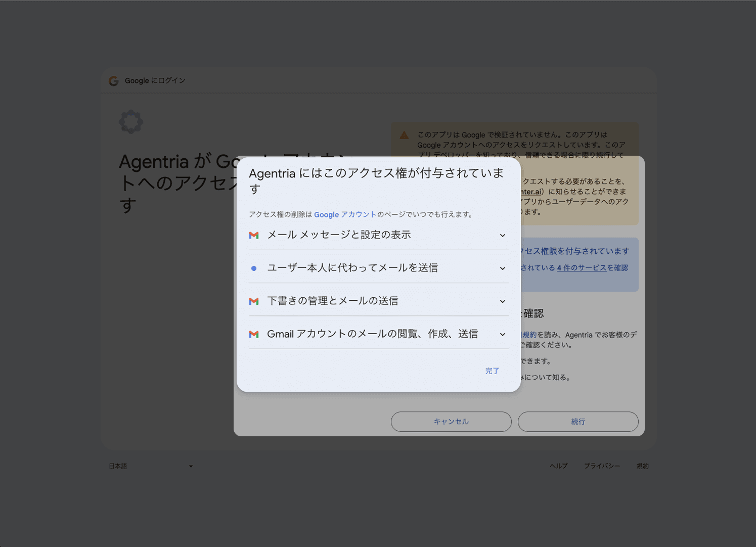This screenshot has width=756, height=547.
Task: Expand the 下書きの管理とメールの送信 chevron
Action: click(x=503, y=301)
